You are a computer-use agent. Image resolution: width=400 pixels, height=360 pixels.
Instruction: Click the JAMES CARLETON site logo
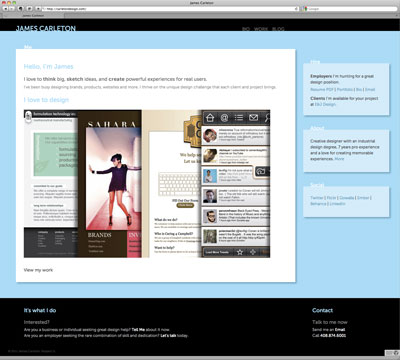click(46, 28)
